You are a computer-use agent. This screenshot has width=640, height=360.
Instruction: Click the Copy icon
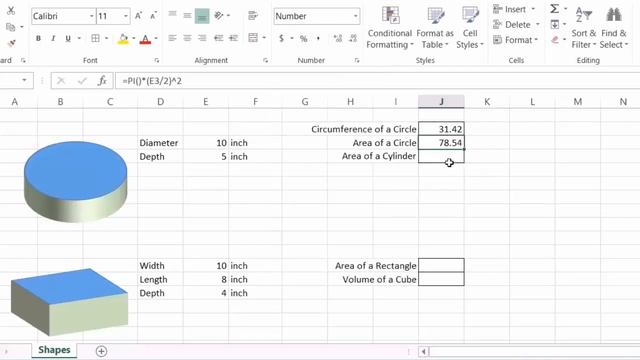11,27
